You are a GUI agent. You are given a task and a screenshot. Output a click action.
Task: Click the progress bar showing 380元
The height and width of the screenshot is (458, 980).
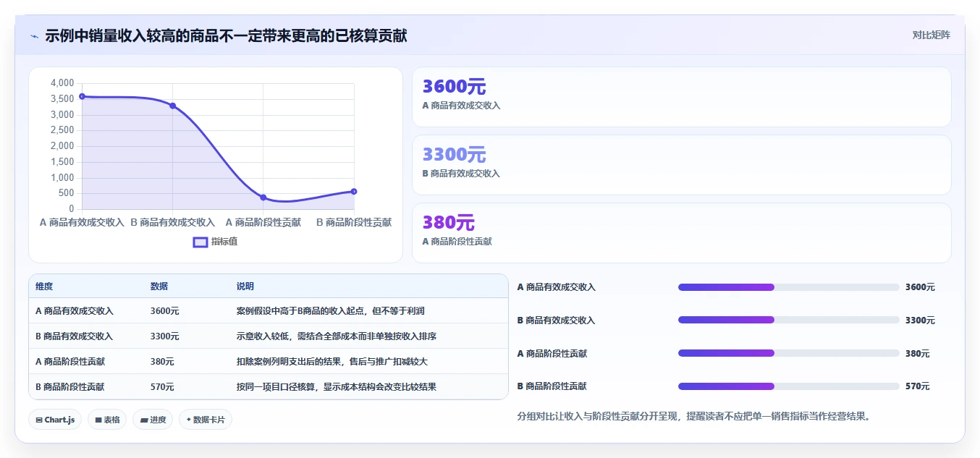[x=788, y=354]
